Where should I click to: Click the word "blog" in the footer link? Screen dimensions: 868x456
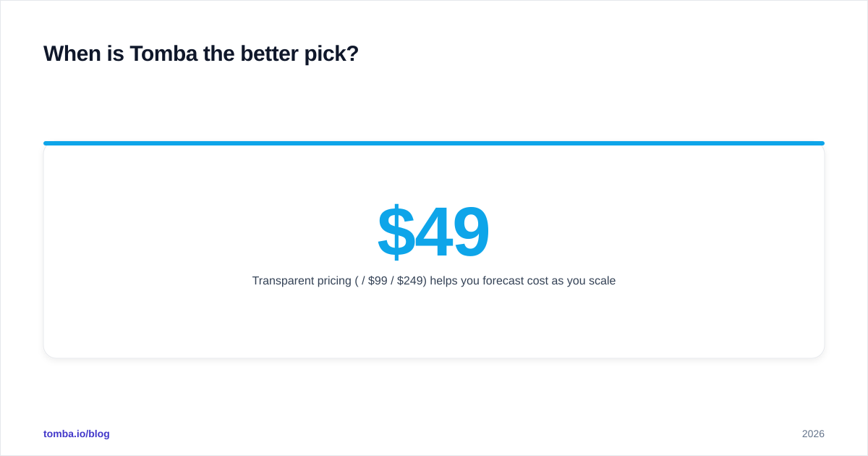98,434
